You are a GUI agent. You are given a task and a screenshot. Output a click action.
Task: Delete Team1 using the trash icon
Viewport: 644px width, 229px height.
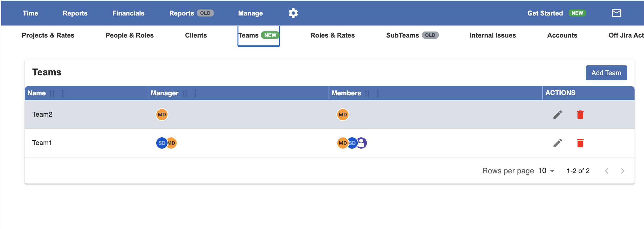pyautogui.click(x=580, y=143)
